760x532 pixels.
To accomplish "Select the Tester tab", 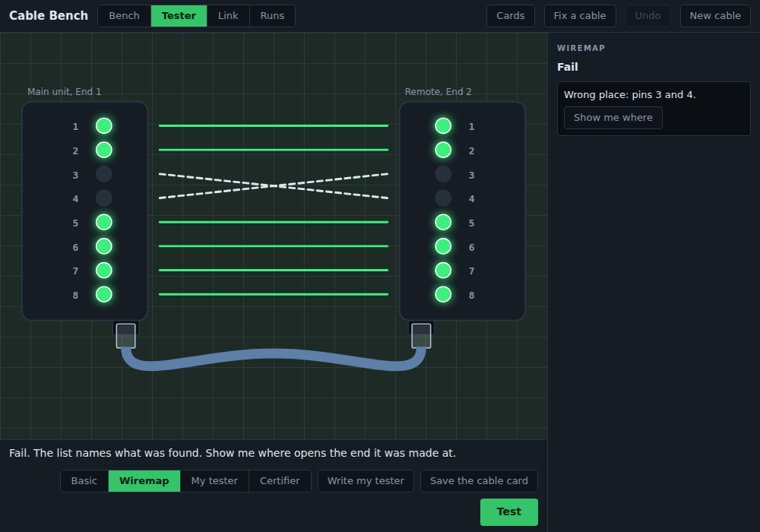I will [179, 16].
